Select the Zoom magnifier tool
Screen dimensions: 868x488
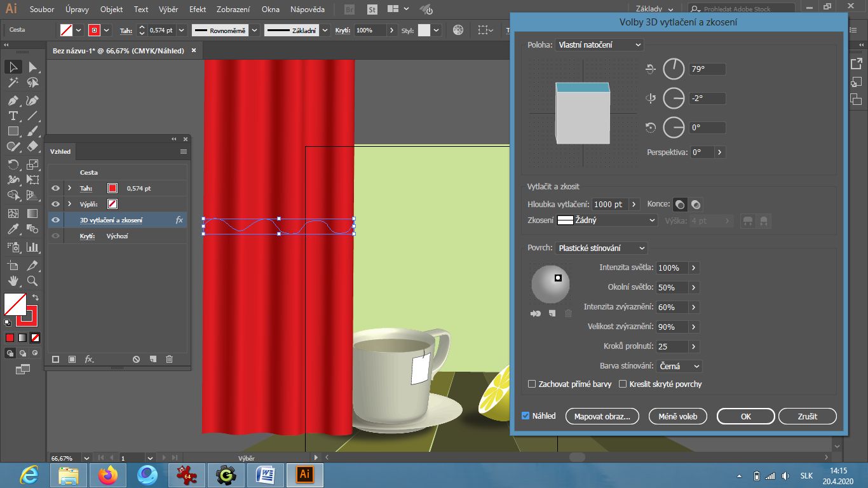click(x=32, y=280)
